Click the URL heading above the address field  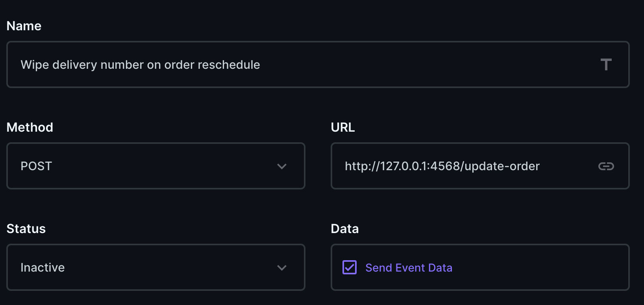(343, 127)
